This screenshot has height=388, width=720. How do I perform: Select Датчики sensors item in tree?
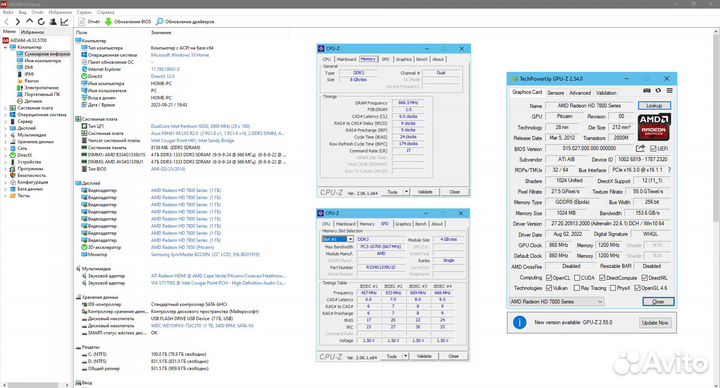[x=29, y=101]
